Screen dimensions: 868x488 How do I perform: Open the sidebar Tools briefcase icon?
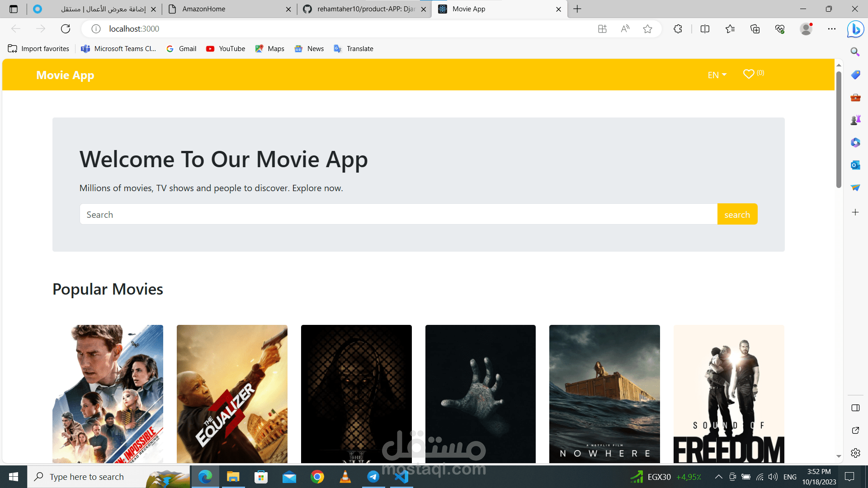[x=855, y=97]
